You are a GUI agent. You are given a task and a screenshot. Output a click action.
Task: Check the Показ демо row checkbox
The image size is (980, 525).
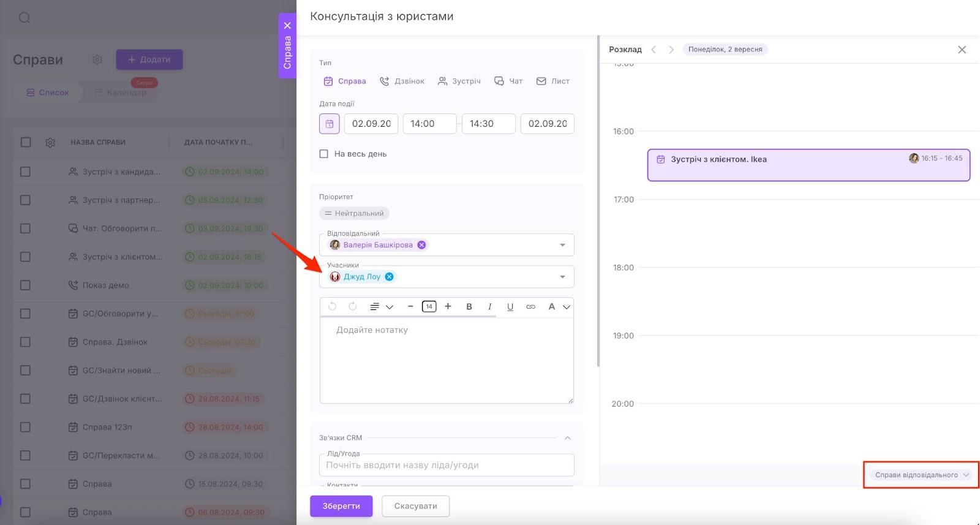[25, 285]
